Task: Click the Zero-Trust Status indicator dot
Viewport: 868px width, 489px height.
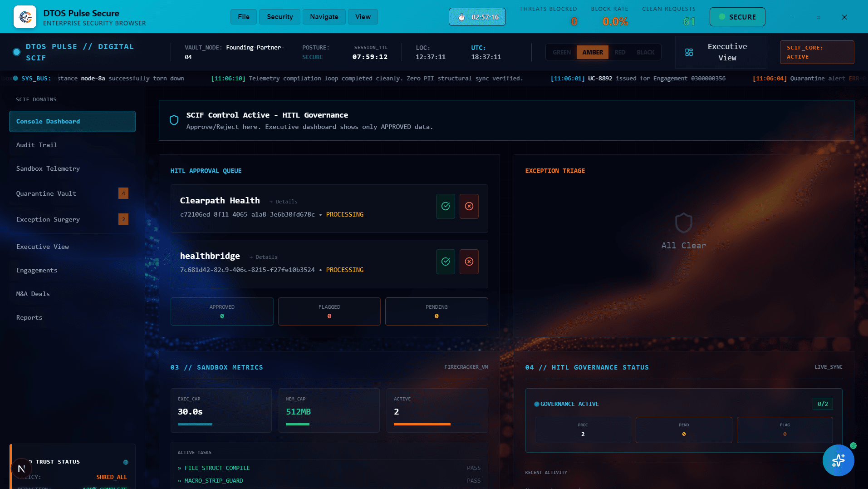Action: pyautogui.click(x=126, y=462)
